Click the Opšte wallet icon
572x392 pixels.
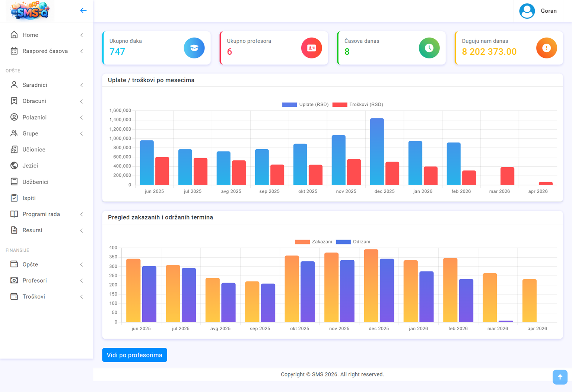click(x=14, y=264)
